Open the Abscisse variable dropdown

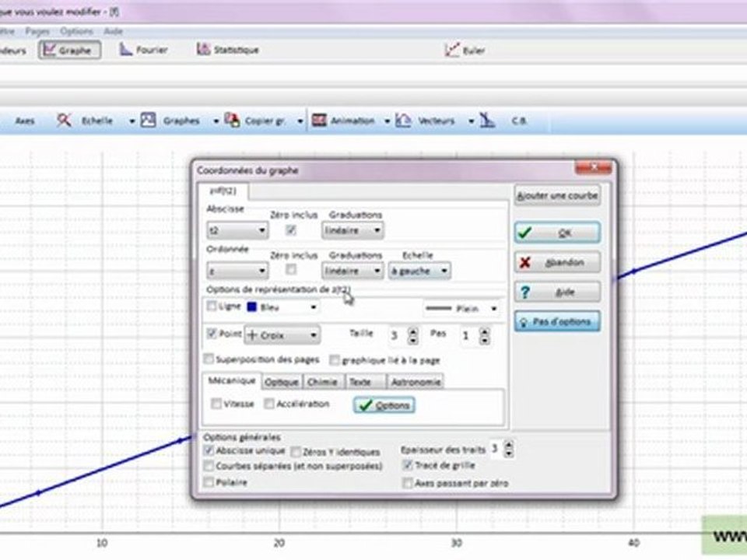click(x=237, y=230)
